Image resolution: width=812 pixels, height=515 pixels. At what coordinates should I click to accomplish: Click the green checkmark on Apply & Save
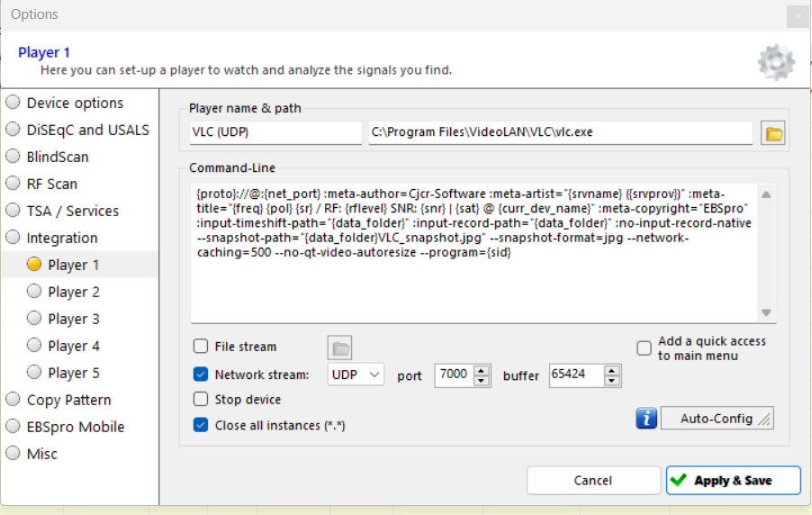680,481
